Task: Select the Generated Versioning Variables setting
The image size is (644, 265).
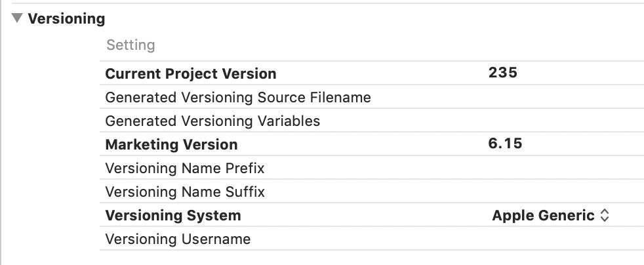Action: point(212,121)
